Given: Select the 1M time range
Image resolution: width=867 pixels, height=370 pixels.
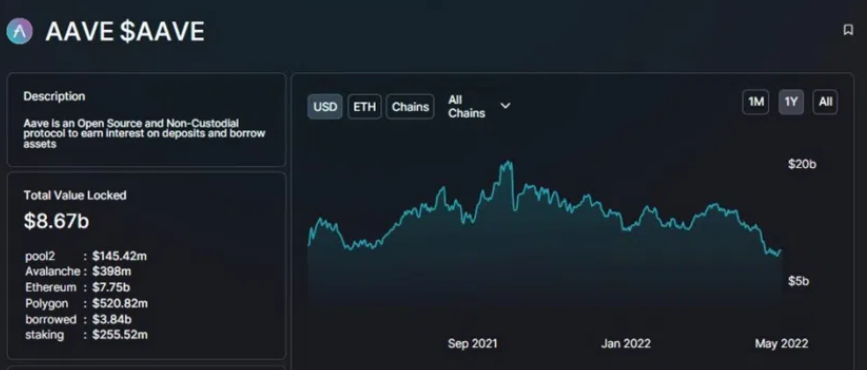Looking at the screenshot, I should [755, 102].
